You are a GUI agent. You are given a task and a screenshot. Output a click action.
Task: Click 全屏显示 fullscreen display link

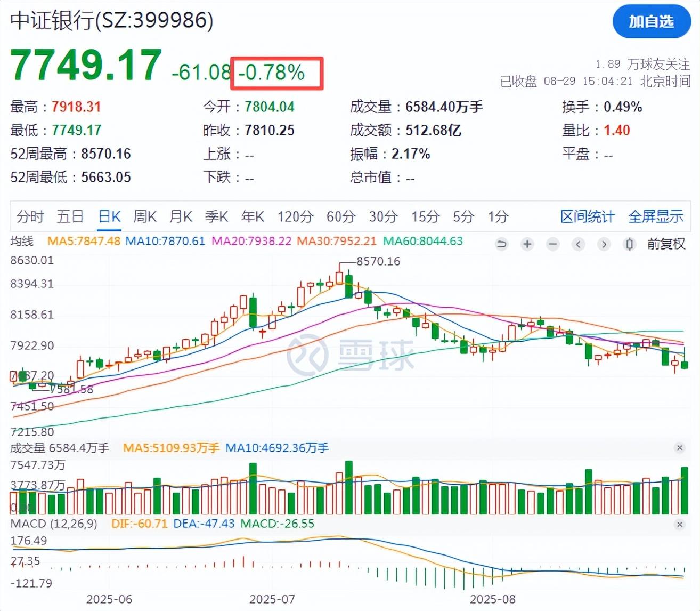point(656,216)
